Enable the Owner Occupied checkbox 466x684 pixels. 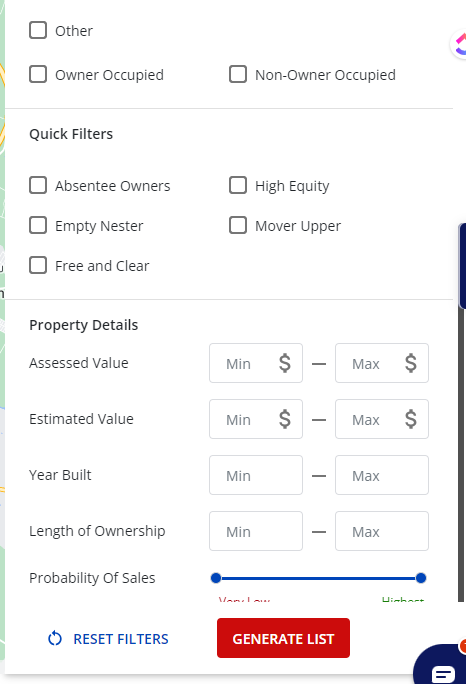[x=38, y=74]
